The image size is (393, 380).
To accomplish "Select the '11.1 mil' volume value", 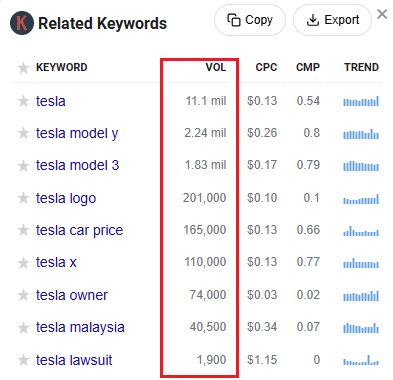I will pyautogui.click(x=206, y=101).
